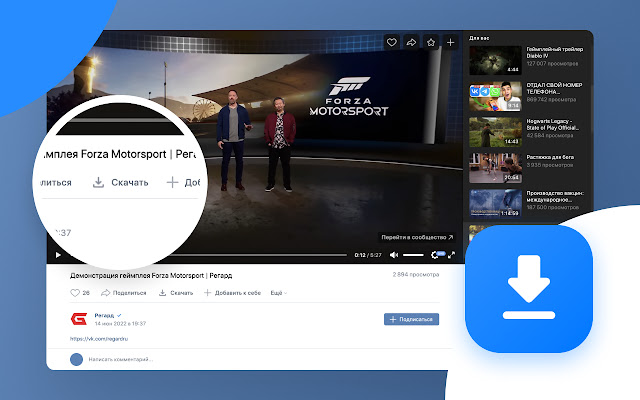Click the time indicator 0:12 / 5:27
The image size is (640, 400).
point(368,255)
